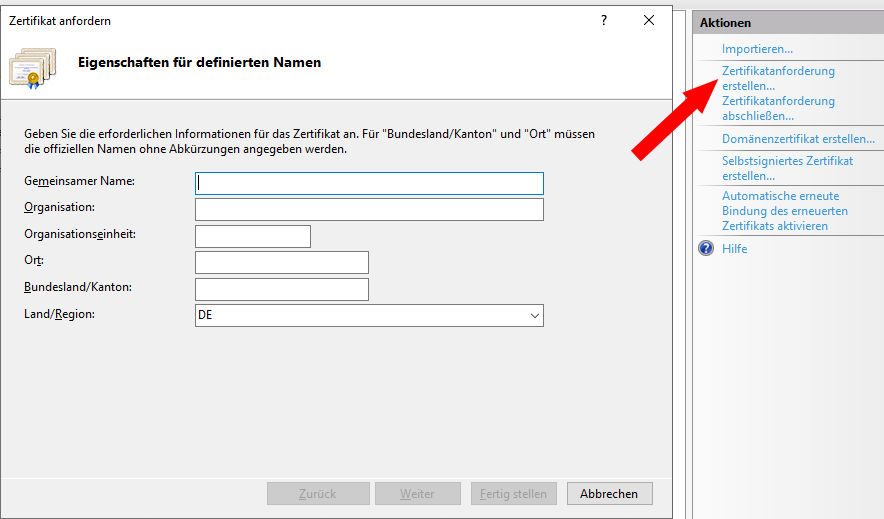The width and height of the screenshot is (884, 519).
Task: Click the Zurück button
Action: (x=317, y=494)
